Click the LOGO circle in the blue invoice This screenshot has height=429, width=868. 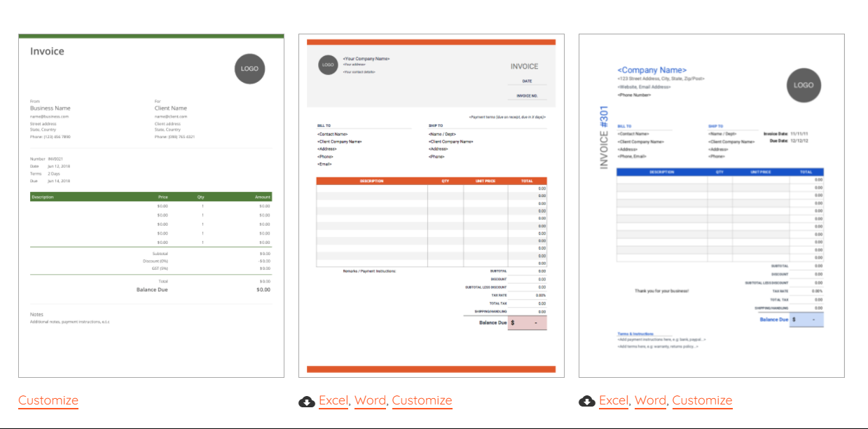click(804, 85)
